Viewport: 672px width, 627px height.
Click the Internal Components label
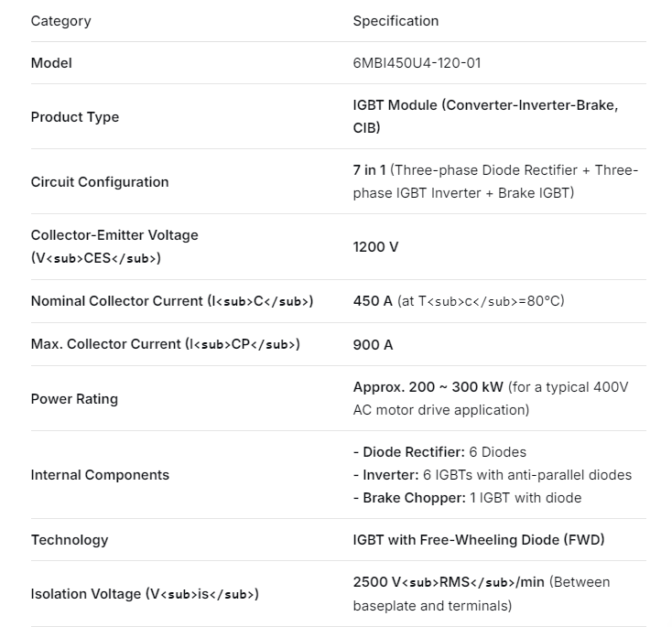coord(100,475)
